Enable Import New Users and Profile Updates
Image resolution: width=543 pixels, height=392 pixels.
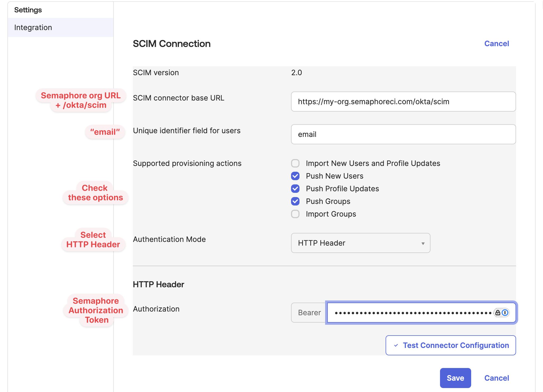[295, 163]
